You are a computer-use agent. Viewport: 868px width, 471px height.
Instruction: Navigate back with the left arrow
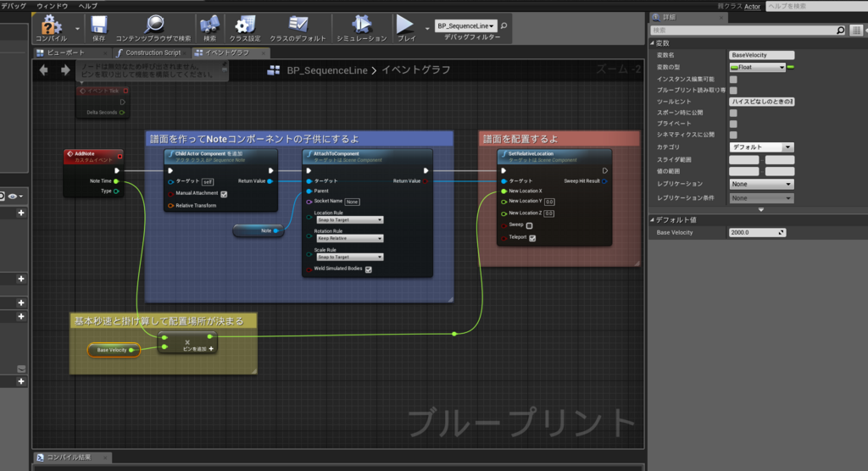pyautogui.click(x=44, y=70)
